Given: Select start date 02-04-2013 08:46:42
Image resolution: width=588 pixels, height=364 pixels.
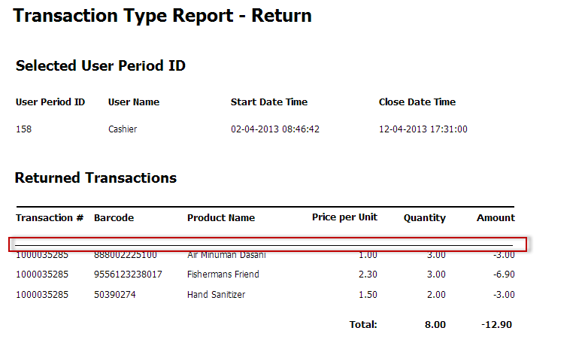Looking at the screenshot, I should [275, 129].
